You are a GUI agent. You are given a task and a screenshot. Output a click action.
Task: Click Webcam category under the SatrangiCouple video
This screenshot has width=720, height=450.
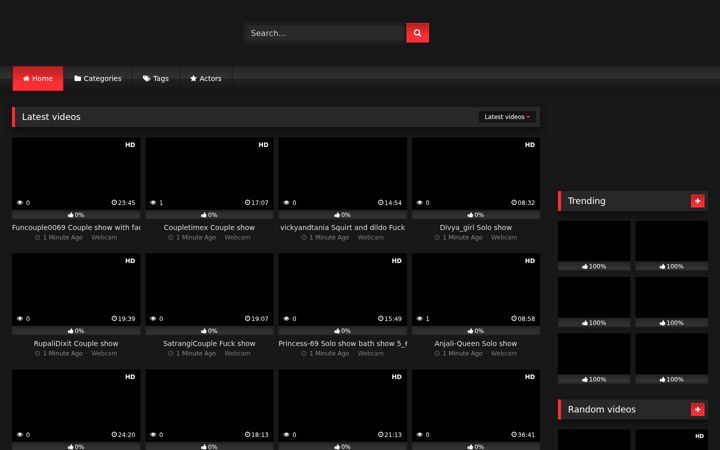[x=237, y=354]
